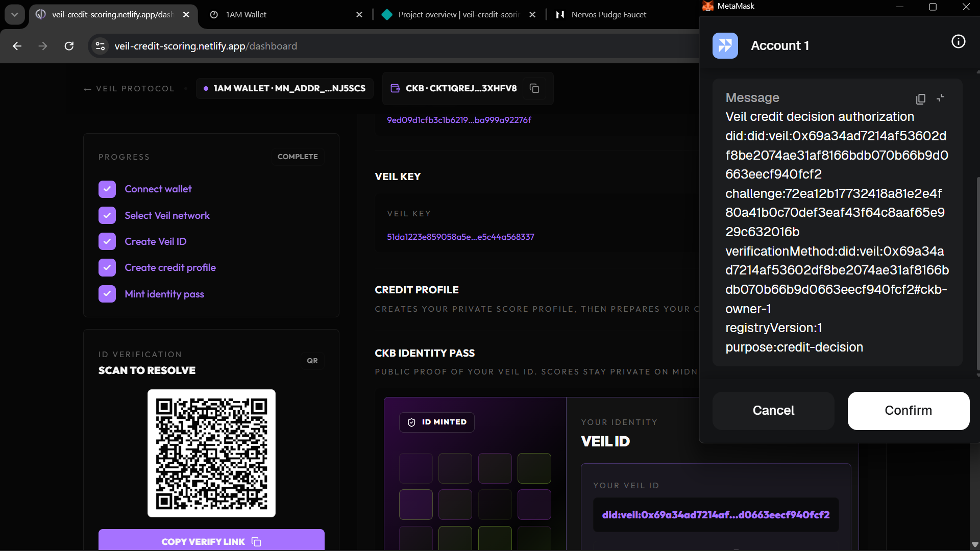Open the 1AM Wallet address chip
Image resolution: width=980 pixels, height=551 pixels.
coord(285,88)
